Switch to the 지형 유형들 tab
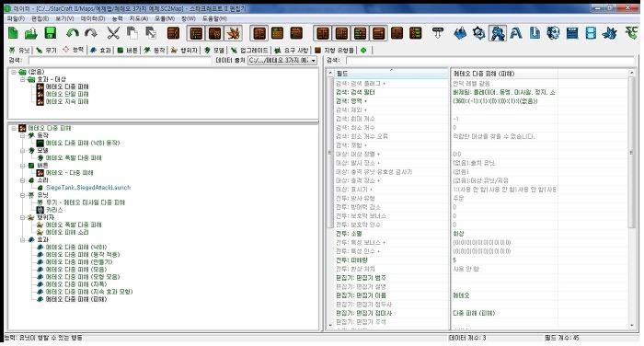The width and height of the screenshot is (644, 346). [334, 50]
